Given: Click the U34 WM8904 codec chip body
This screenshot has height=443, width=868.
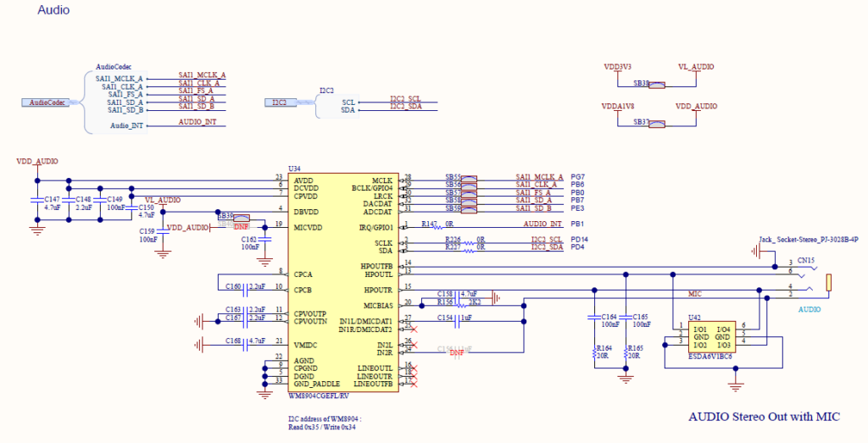Looking at the screenshot, I should pos(340,280).
